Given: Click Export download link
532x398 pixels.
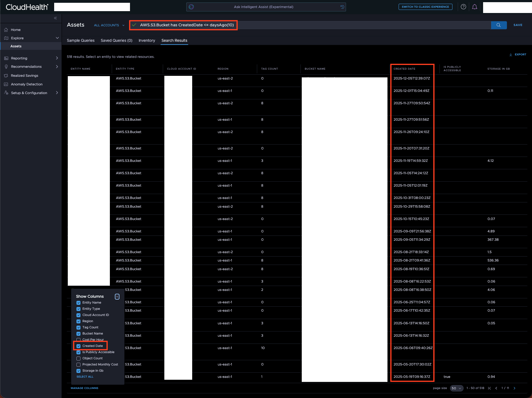Looking at the screenshot, I should click(x=518, y=54).
